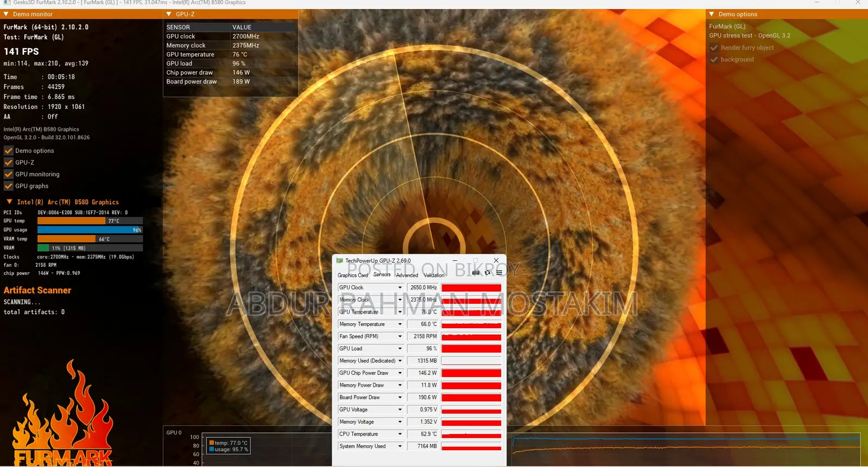Viewport: 868px width, 467px height.
Task: Click the VRAM temp 66°C bar
Action: click(x=90, y=239)
